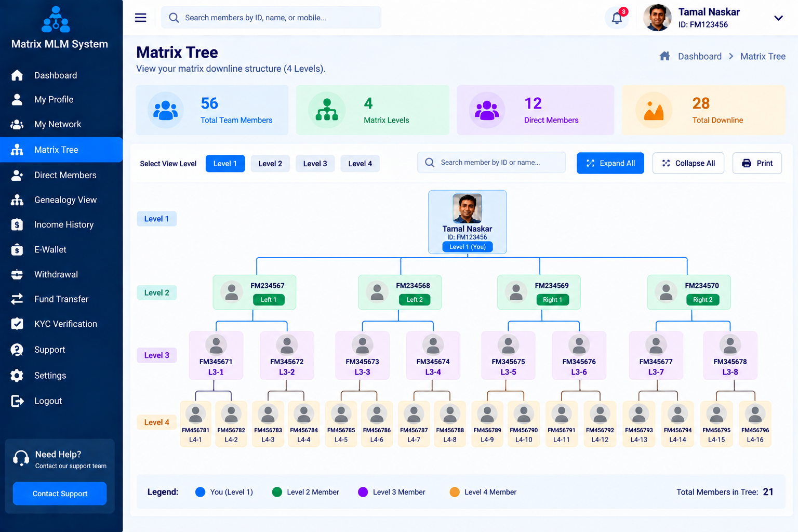Click the Matrix MLM System logo
798x532 pixels.
56,20
